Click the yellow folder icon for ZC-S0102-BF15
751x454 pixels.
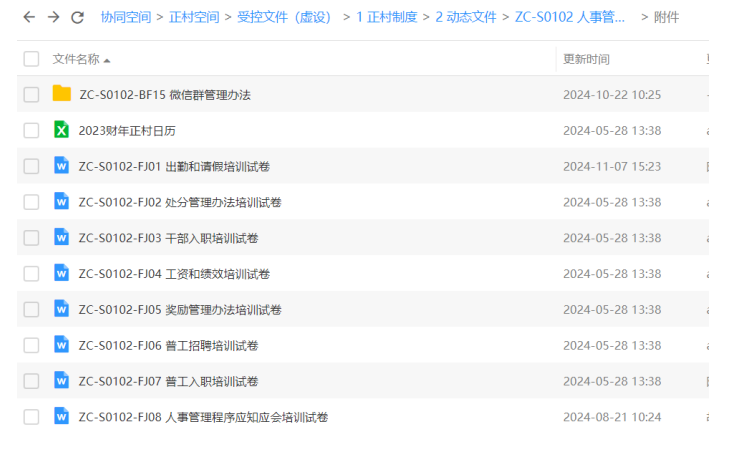pos(62,94)
